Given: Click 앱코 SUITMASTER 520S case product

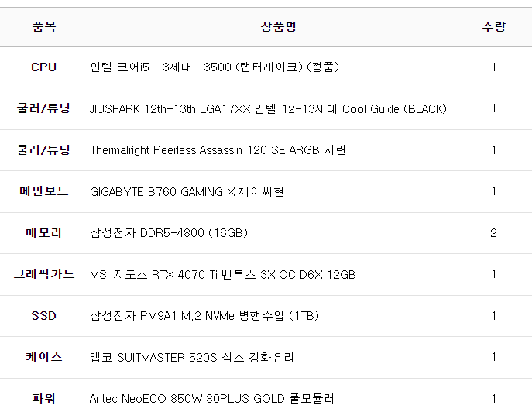Looking at the screenshot, I should pos(192,358).
